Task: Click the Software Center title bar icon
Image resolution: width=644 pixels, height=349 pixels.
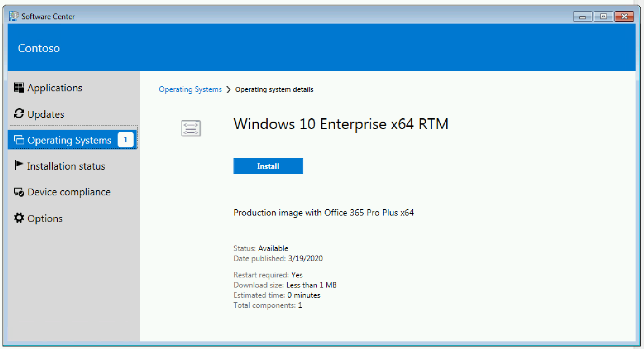Action: click(13, 16)
